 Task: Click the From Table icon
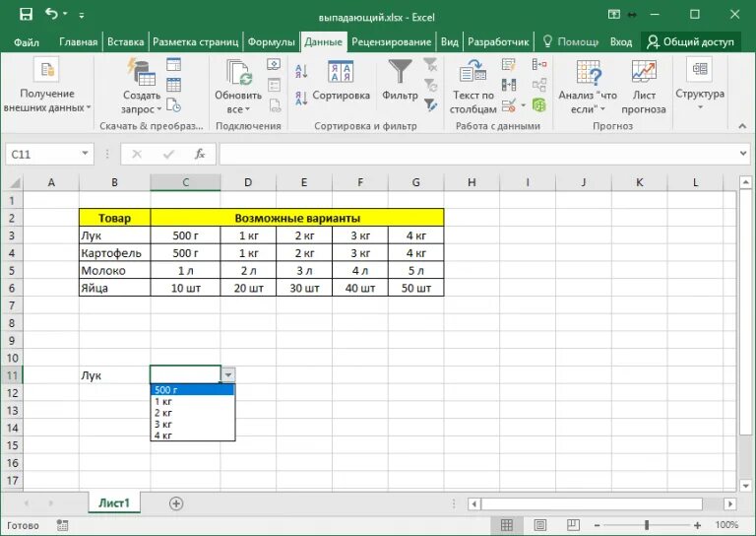[x=173, y=85]
